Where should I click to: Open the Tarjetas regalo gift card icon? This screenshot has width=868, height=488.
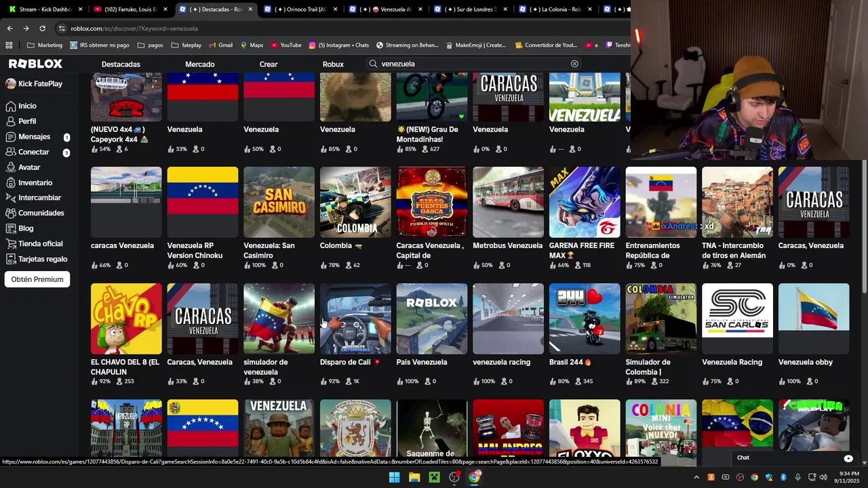click(x=11, y=259)
